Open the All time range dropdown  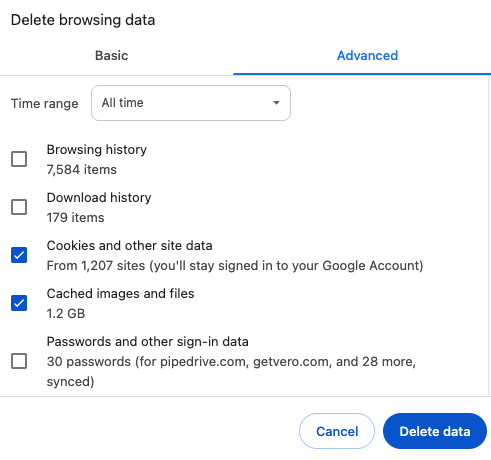click(191, 103)
